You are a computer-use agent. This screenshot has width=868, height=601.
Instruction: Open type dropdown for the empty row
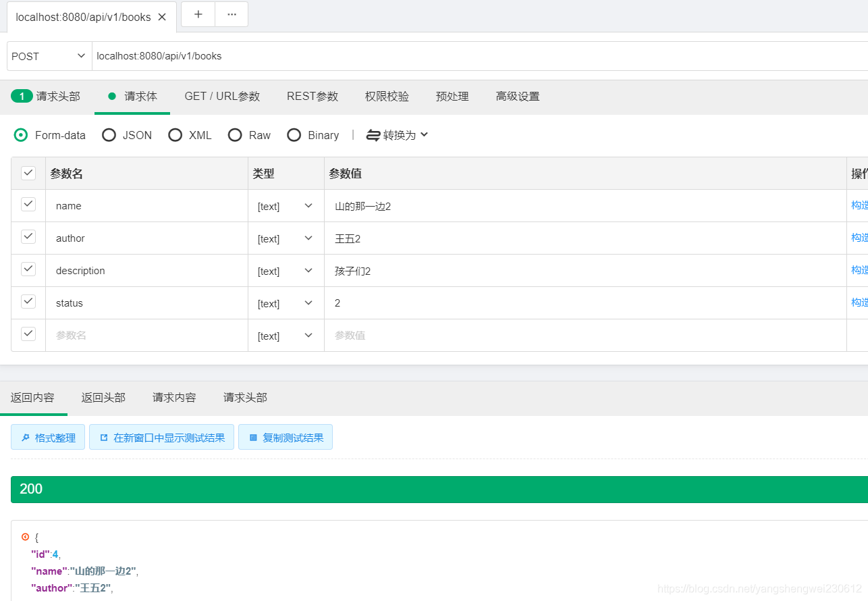click(x=286, y=336)
